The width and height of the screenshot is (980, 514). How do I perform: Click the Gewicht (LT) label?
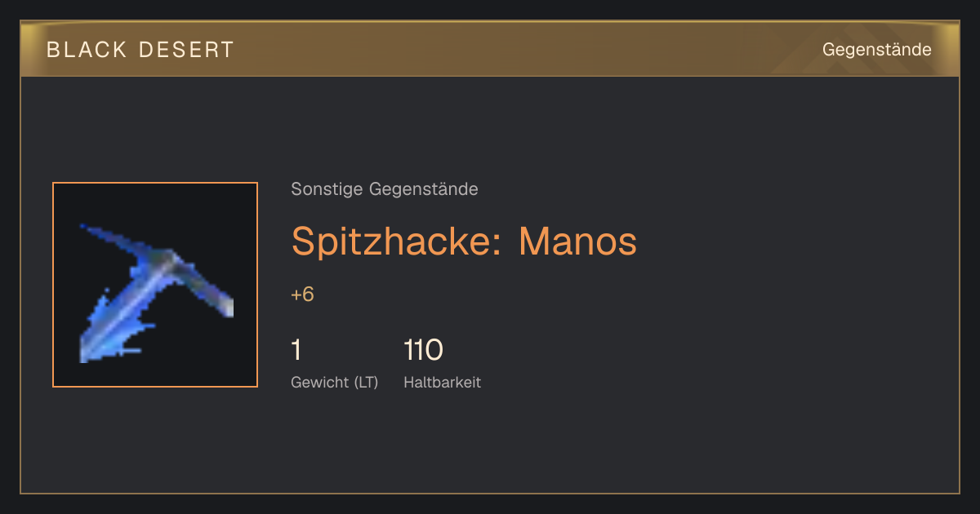[334, 383]
